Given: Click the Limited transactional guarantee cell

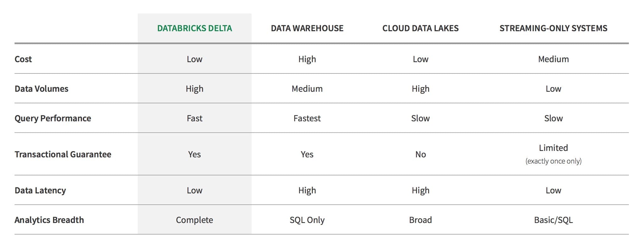Looking at the screenshot, I should (x=553, y=148).
